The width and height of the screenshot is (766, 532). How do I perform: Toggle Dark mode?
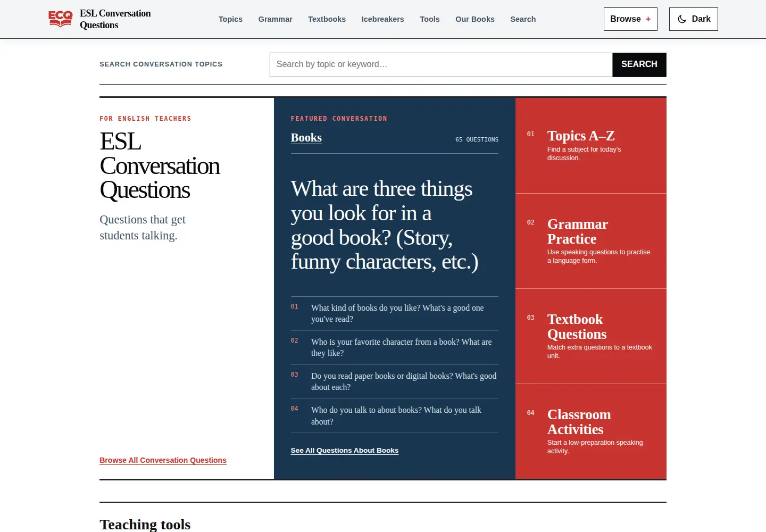[x=693, y=19]
